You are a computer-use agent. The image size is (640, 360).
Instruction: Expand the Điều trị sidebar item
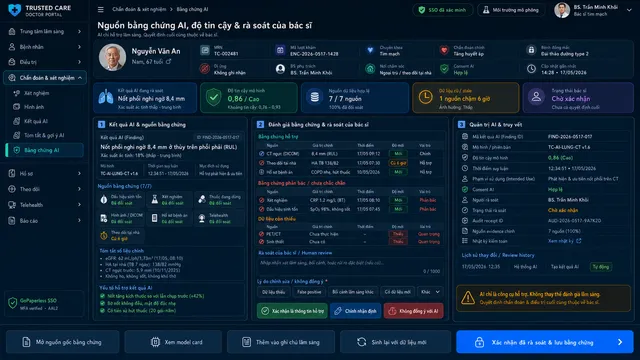pyautogui.click(x=45, y=62)
